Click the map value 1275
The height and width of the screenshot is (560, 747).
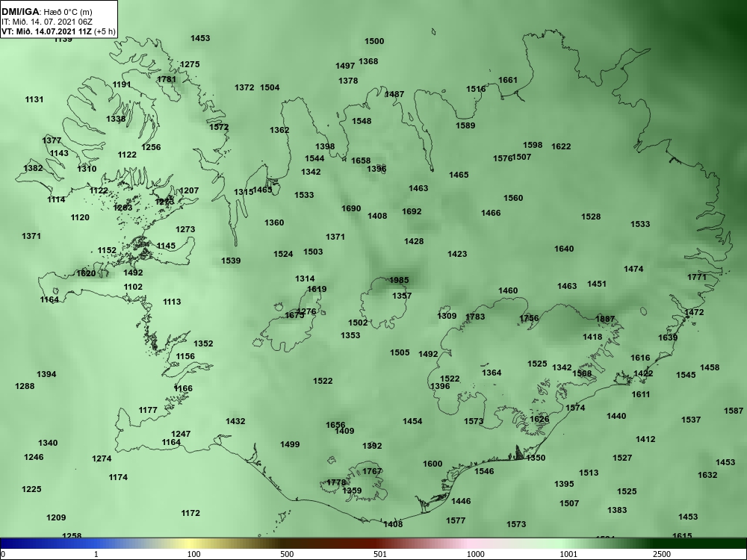(190, 64)
